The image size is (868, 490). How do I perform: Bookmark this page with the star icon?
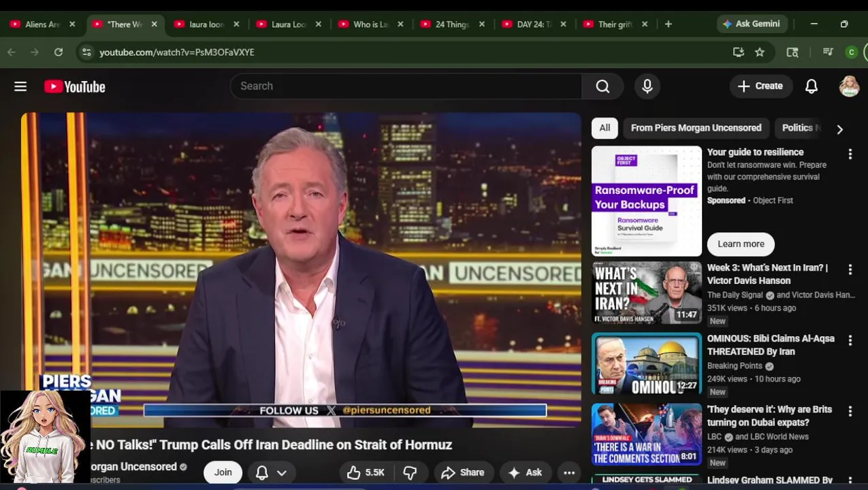coord(760,52)
